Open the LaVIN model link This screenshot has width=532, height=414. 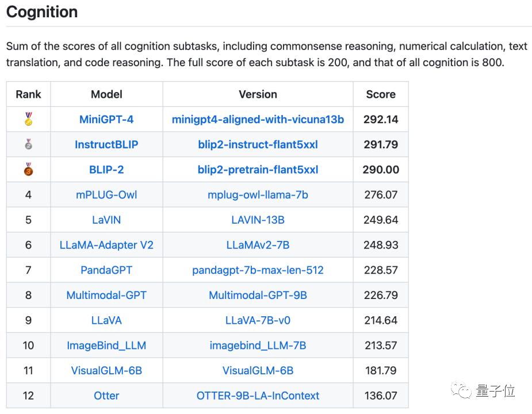tap(106, 220)
